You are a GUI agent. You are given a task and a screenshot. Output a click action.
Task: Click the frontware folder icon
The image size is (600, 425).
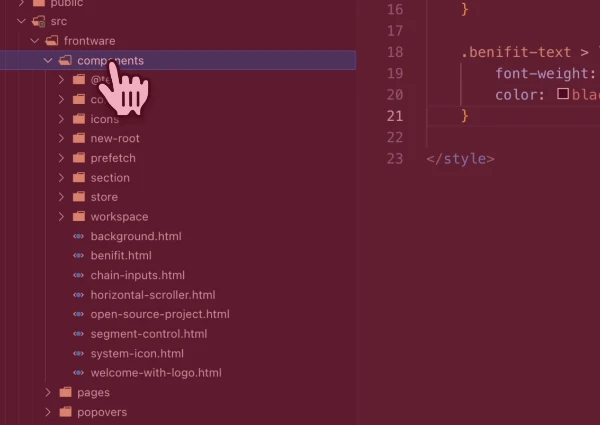tap(52, 41)
